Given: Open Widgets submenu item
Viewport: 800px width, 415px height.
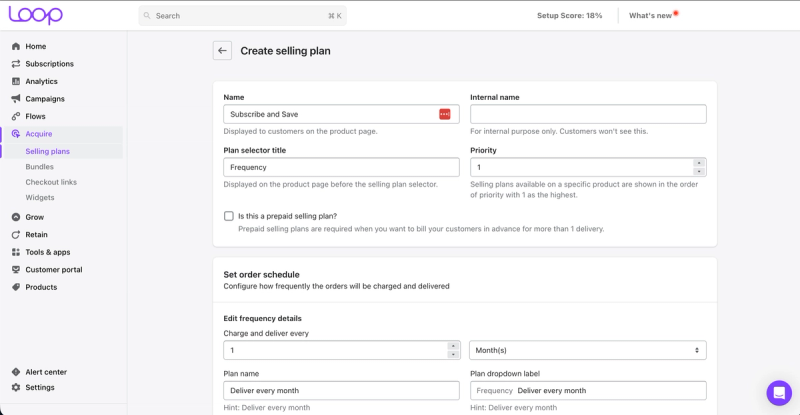Looking at the screenshot, I should click(40, 197).
